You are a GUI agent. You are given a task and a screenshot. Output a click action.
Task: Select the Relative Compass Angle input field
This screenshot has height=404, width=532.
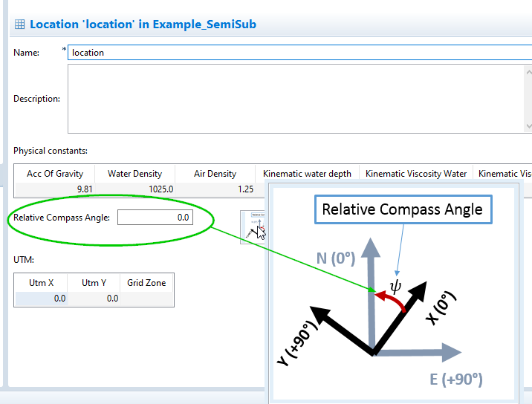tap(155, 218)
